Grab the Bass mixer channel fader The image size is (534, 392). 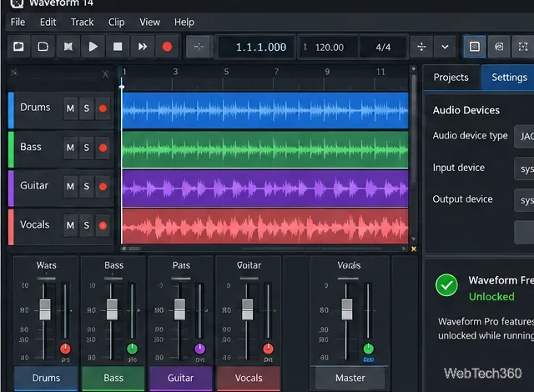tap(112, 309)
